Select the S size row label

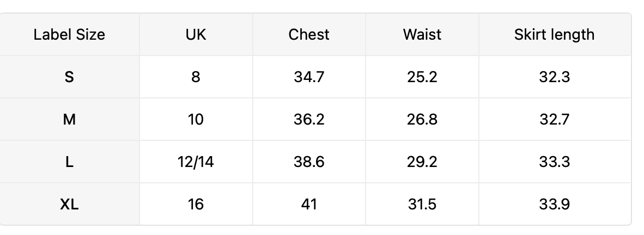pos(69,77)
